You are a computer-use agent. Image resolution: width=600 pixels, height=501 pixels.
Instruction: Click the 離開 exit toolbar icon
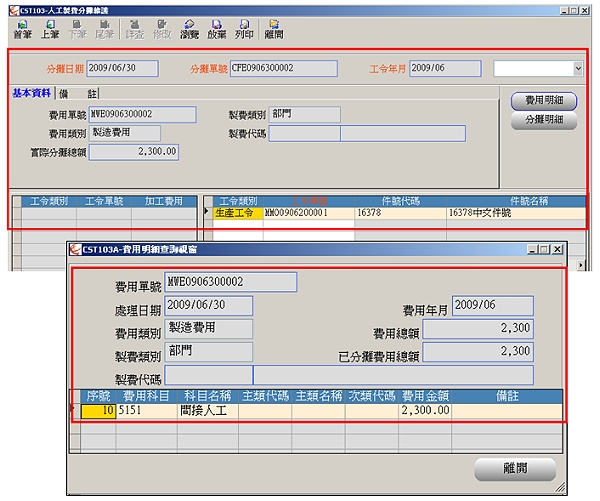[274, 30]
